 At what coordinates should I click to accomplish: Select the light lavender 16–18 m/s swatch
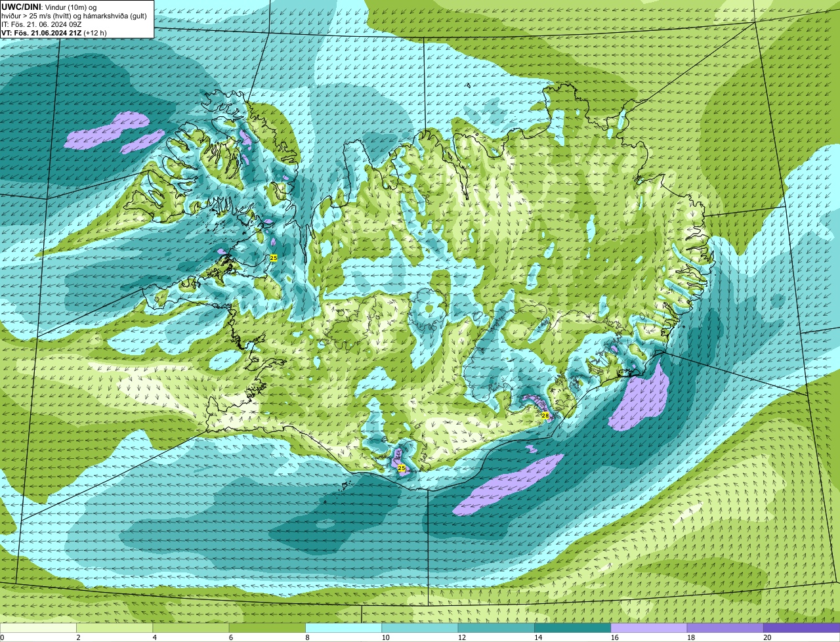(649, 628)
